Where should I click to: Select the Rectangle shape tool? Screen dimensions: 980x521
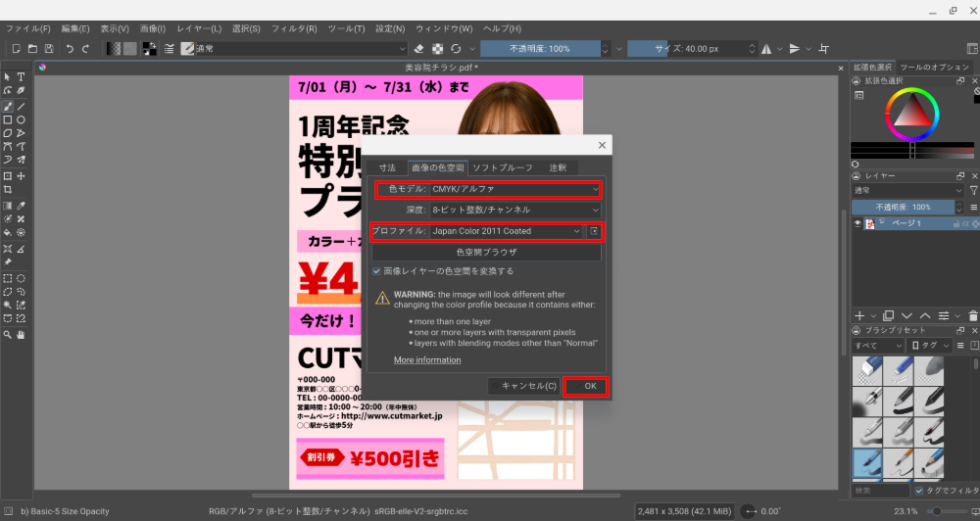[8, 119]
